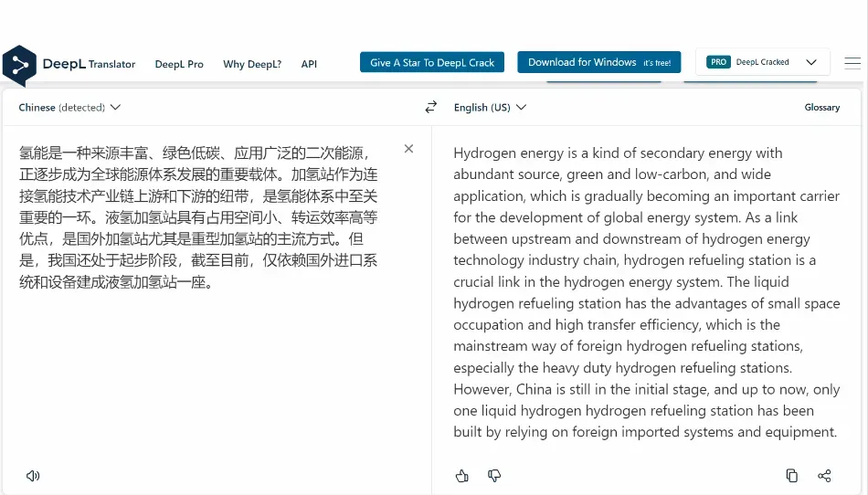Click Download for Windows button
Viewport: 868px width, 495px height.
pyautogui.click(x=599, y=62)
